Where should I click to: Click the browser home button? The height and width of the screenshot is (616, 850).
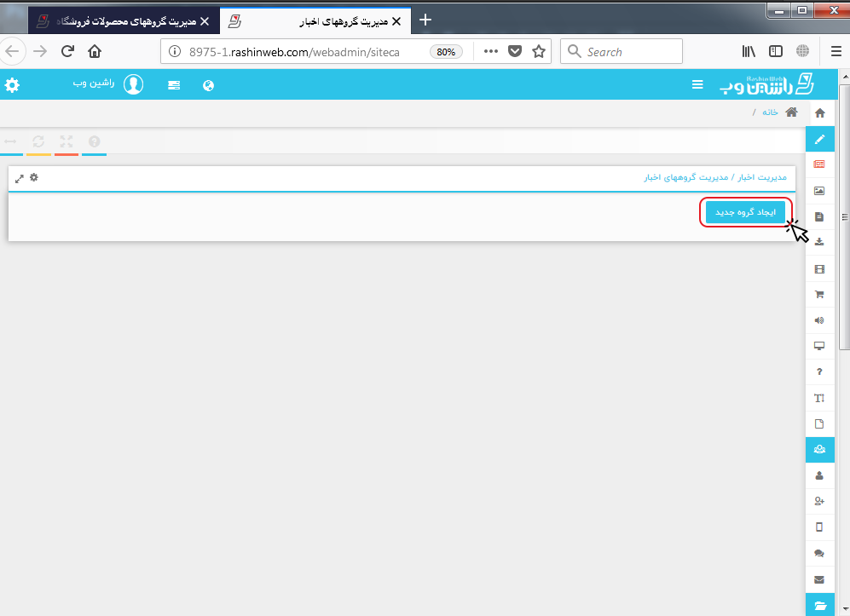[95, 51]
